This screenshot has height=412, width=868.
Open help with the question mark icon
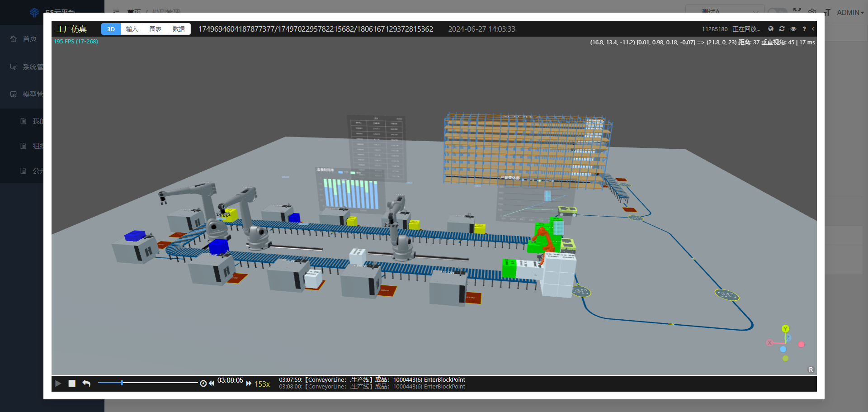click(x=804, y=29)
